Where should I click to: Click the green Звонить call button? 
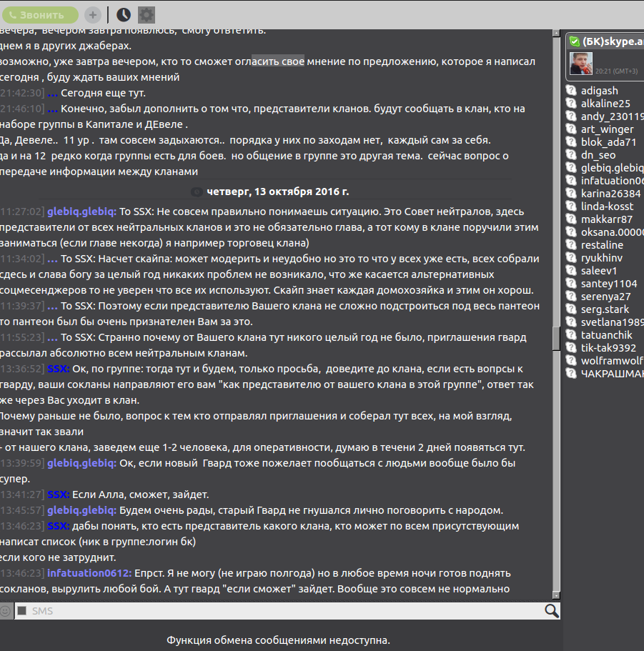tap(40, 15)
